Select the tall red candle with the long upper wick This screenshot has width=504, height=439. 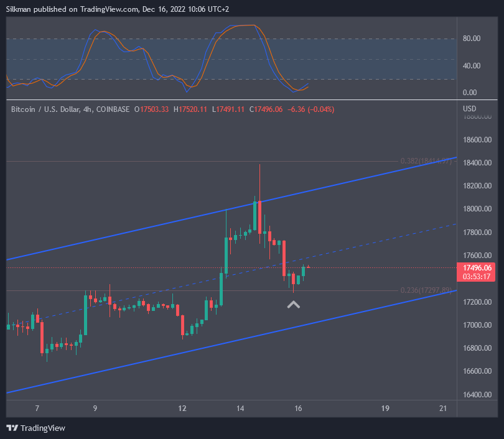[x=259, y=217]
